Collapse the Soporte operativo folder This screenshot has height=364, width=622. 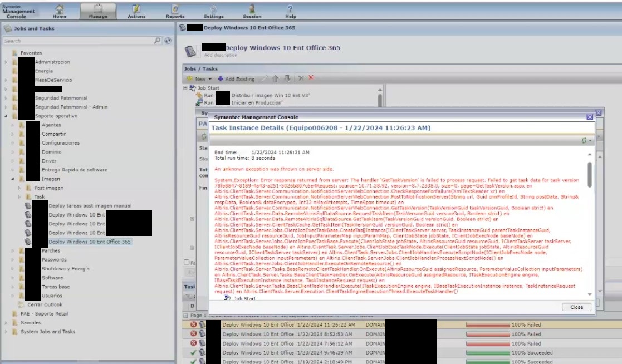[6, 116]
